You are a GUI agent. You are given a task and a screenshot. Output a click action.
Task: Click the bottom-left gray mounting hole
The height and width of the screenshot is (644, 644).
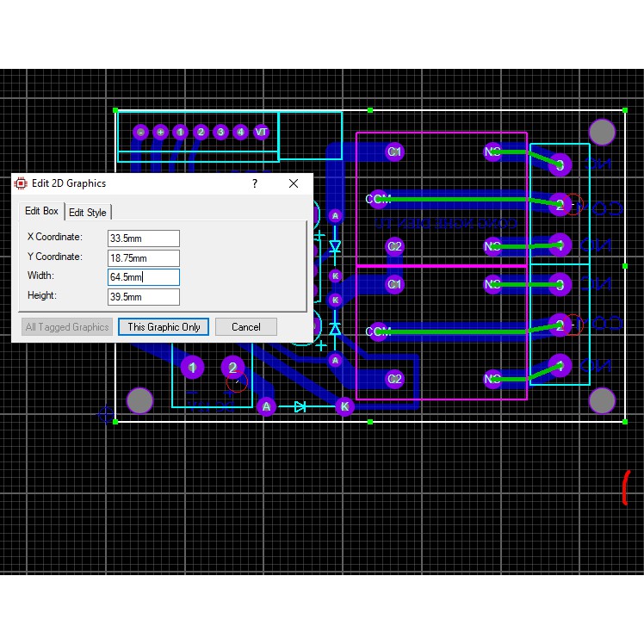[139, 399]
